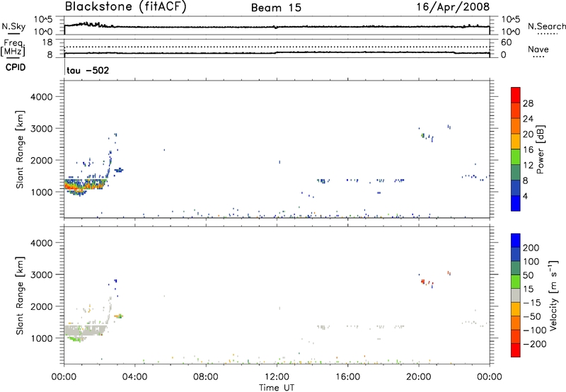
Task: Click the noise trace in the N.Sky panel
Action: coord(277,27)
